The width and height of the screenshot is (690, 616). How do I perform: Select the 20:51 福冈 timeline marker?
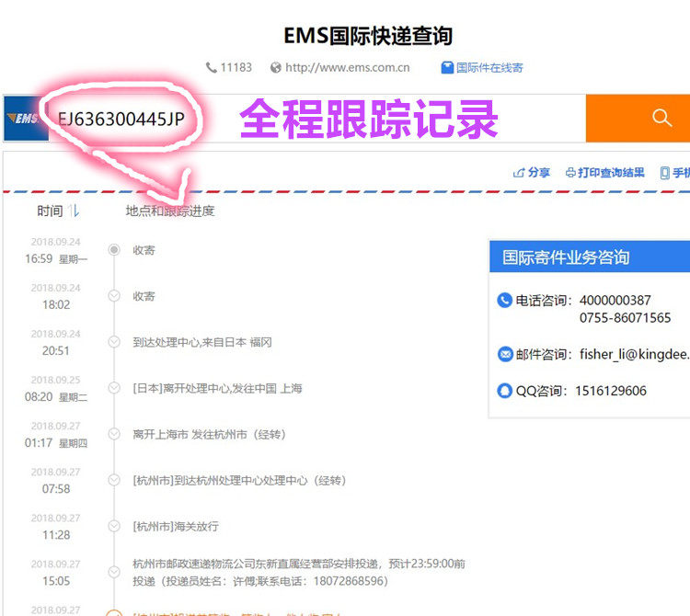click(114, 342)
